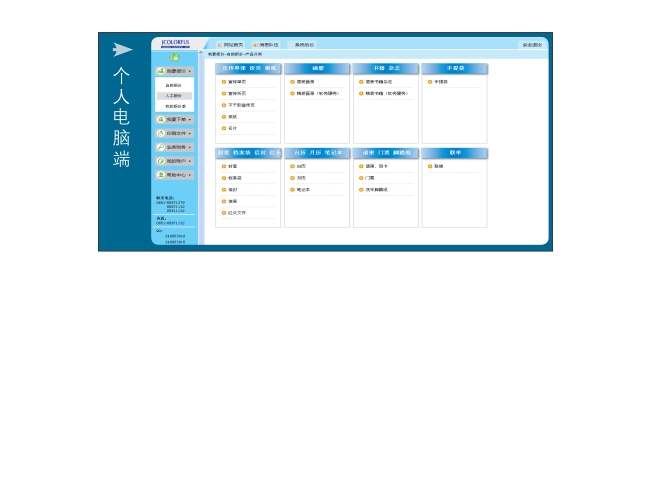Click the 我的账户 sidebar icon
This screenshot has width=653, height=501.
point(161,161)
